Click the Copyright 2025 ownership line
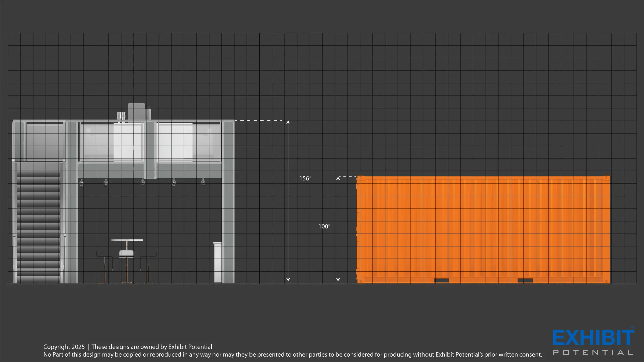The height and width of the screenshot is (362, 644). click(x=128, y=347)
